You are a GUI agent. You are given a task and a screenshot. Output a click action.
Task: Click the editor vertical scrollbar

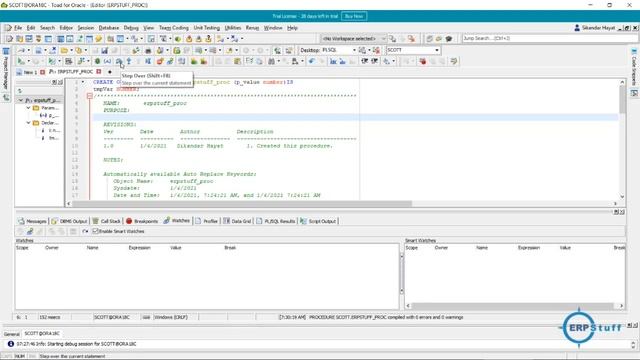[x=622, y=139]
